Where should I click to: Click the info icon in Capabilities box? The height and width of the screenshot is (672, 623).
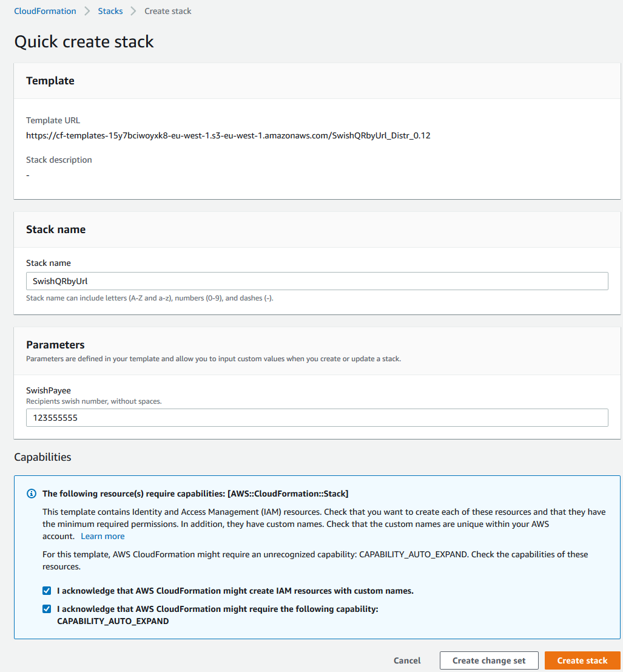coord(32,494)
